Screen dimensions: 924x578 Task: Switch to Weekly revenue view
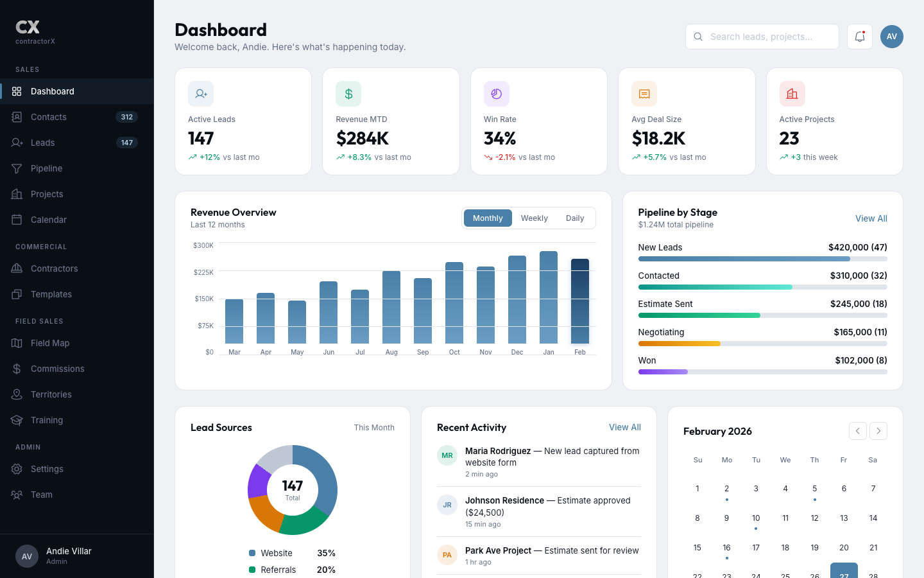(534, 218)
